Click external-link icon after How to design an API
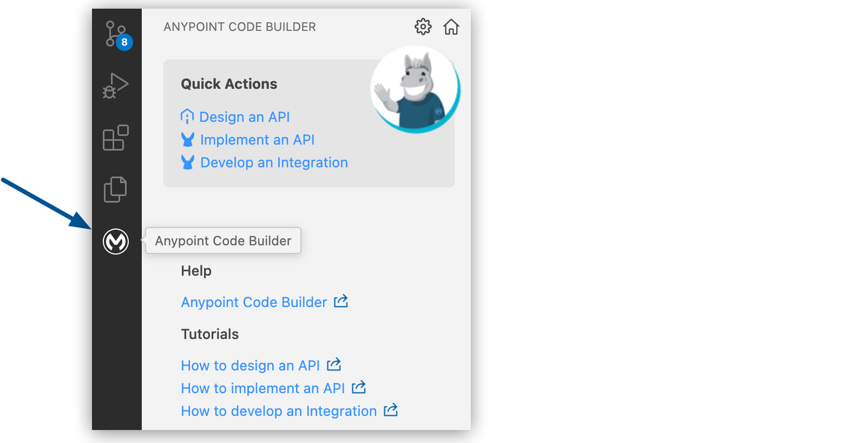Viewport: 868px width, 443px height. (334, 364)
